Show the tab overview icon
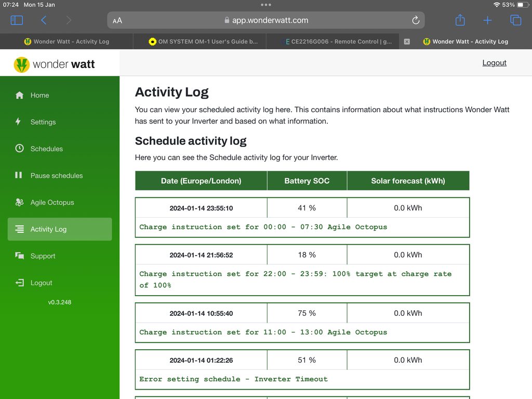This screenshot has height=399, width=532. coord(515,20)
